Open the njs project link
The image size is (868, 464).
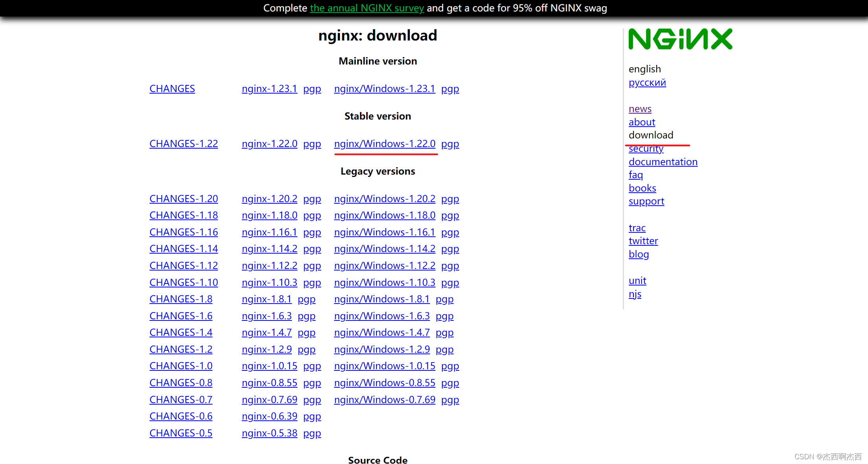click(635, 294)
